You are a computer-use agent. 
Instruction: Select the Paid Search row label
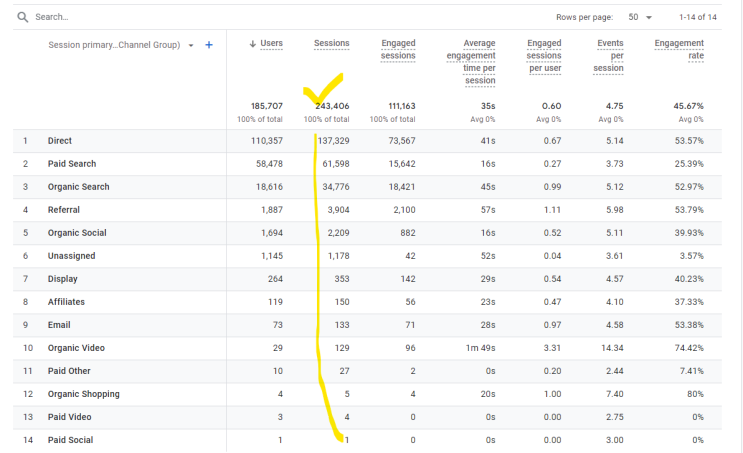pyautogui.click(x=72, y=164)
